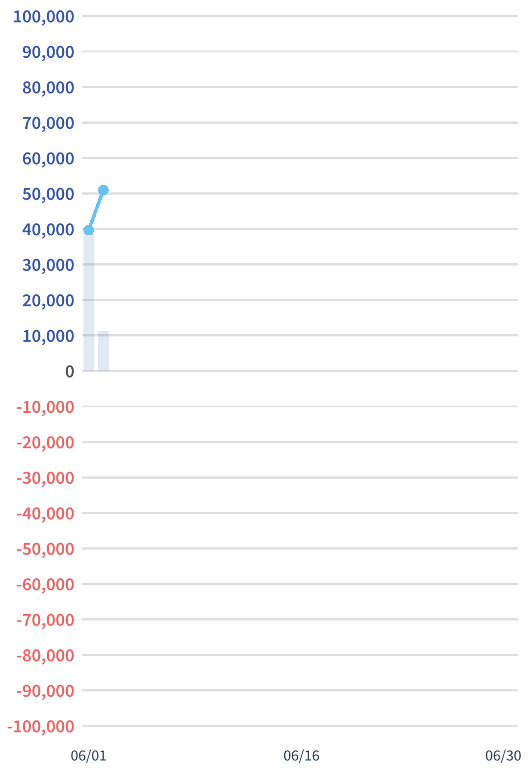Click the 06/01 date label
The image size is (532, 784).
pyautogui.click(x=88, y=756)
